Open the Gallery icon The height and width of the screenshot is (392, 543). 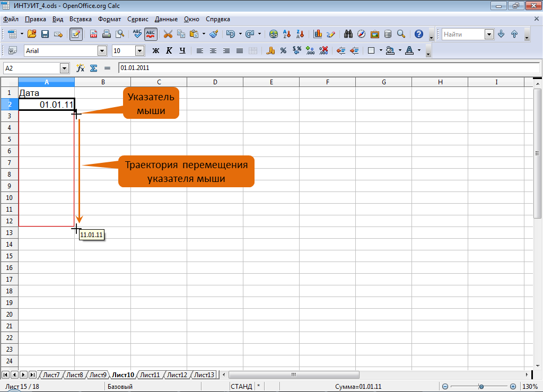click(x=375, y=34)
